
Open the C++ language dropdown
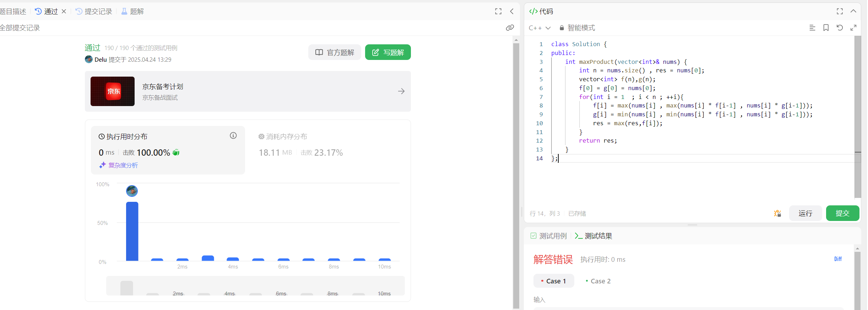pos(539,28)
